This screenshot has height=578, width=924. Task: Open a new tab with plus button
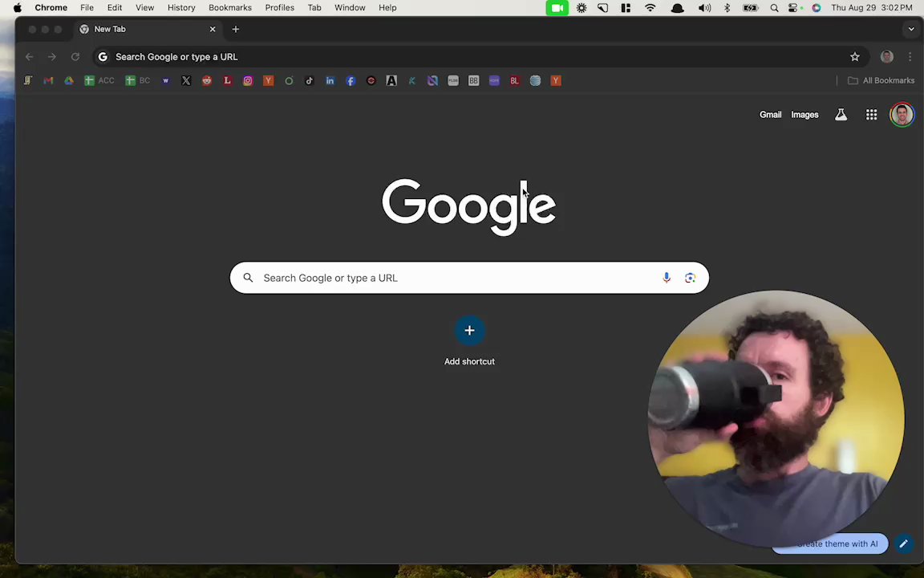coord(236,29)
